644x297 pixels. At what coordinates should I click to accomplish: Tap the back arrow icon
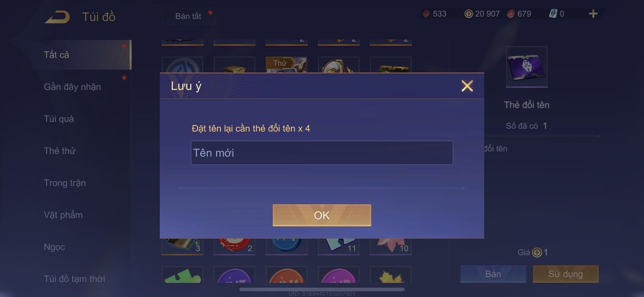[57, 17]
